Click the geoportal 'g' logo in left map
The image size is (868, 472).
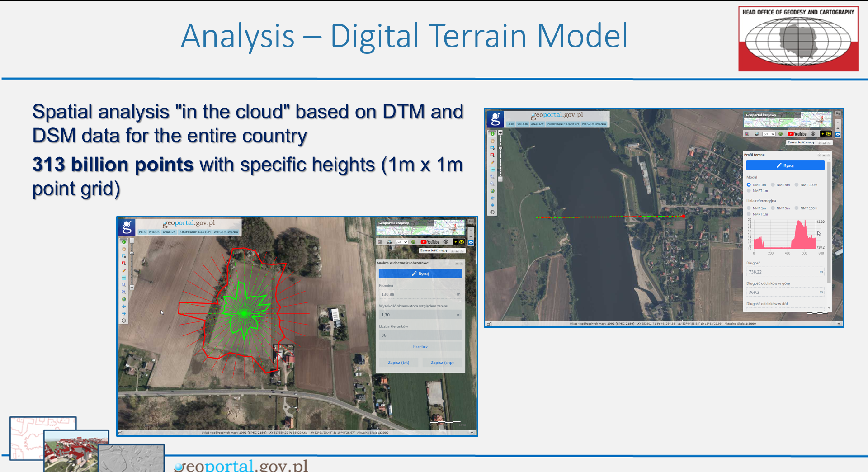127,227
